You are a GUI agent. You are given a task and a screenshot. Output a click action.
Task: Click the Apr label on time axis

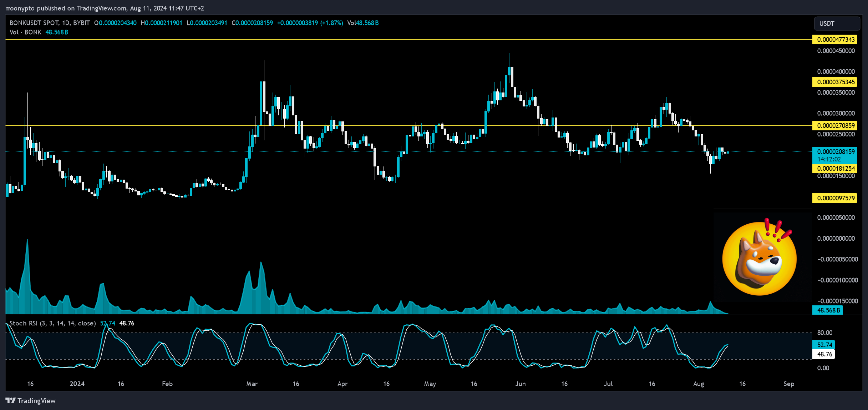tap(342, 384)
